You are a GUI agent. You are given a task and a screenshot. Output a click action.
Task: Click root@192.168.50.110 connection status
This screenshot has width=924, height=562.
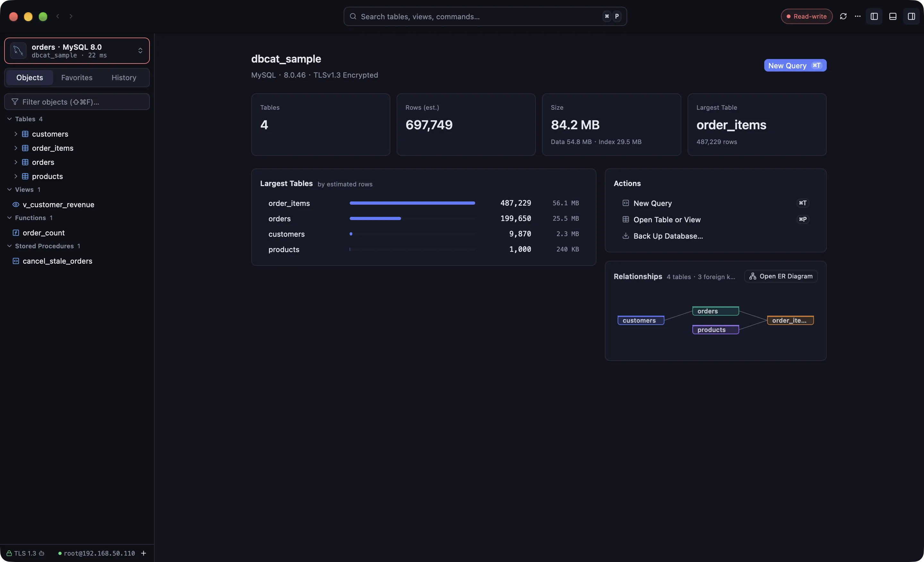click(x=96, y=553)
